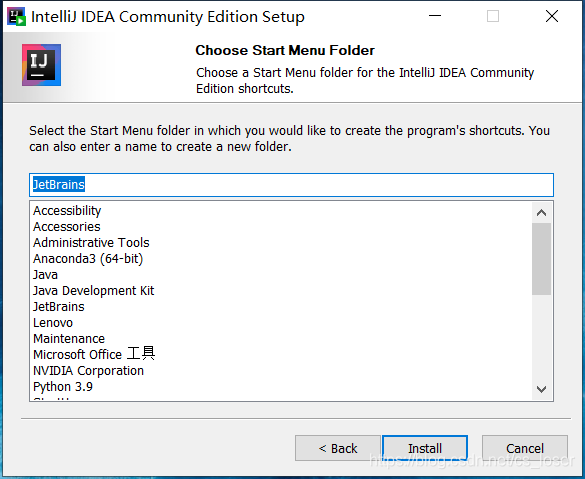Image resolution: width=585 pixels, height=479 pixels.
Task: Click the installer icon in title bar
Action: [16, 17]
